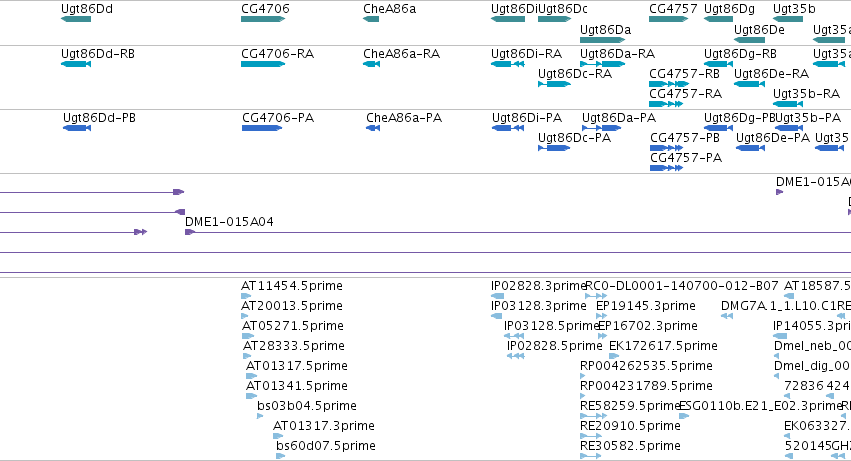Select the EP16702.3prime EST glyph
The width and height of the screenshot is (851, 461).
click(601, 336)
